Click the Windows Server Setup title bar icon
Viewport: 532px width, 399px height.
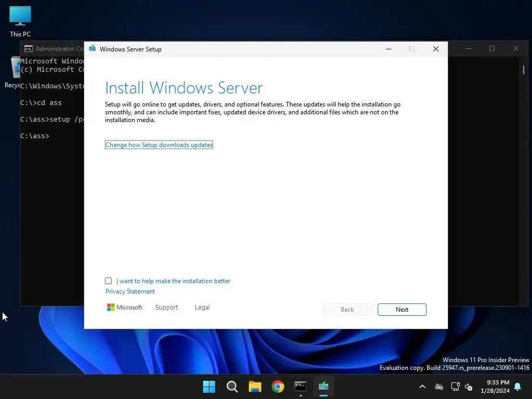click(x=92, y=48)
